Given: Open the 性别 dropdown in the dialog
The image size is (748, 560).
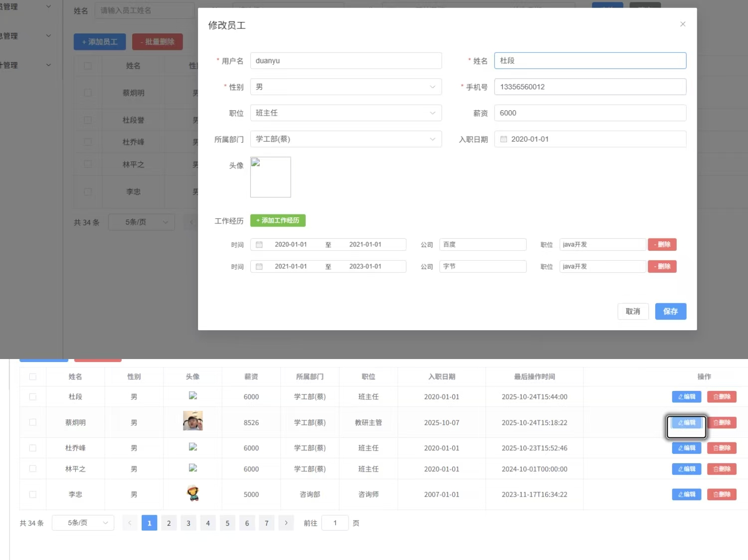Looking at the screenshot, I should (x=346, y=87).
